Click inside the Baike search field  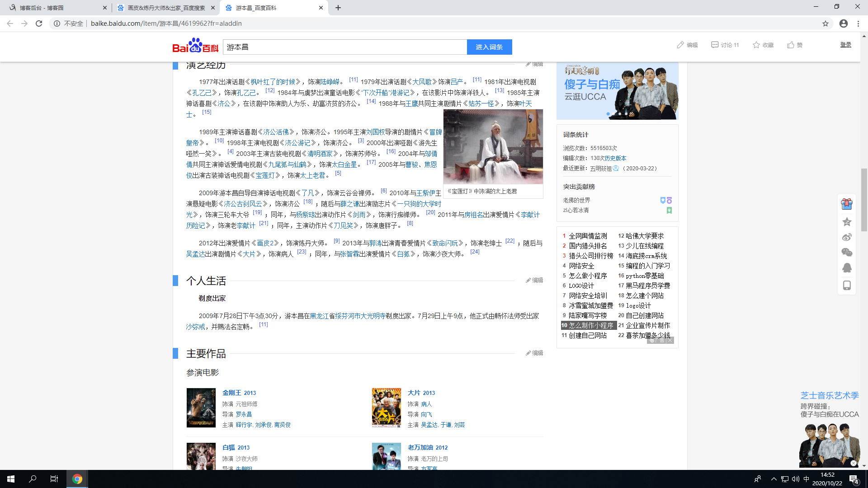(344, 47)
